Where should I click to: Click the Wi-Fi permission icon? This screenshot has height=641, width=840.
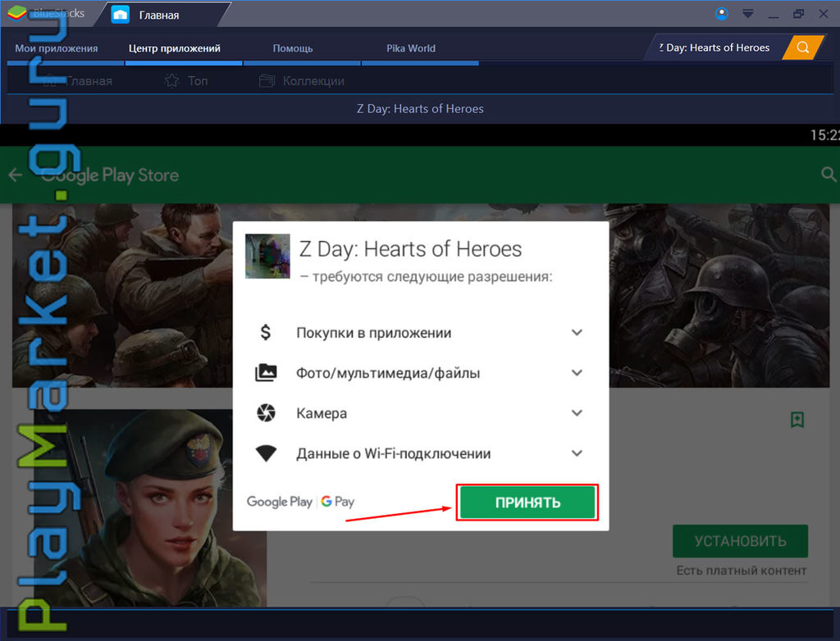tap(266, 453)
